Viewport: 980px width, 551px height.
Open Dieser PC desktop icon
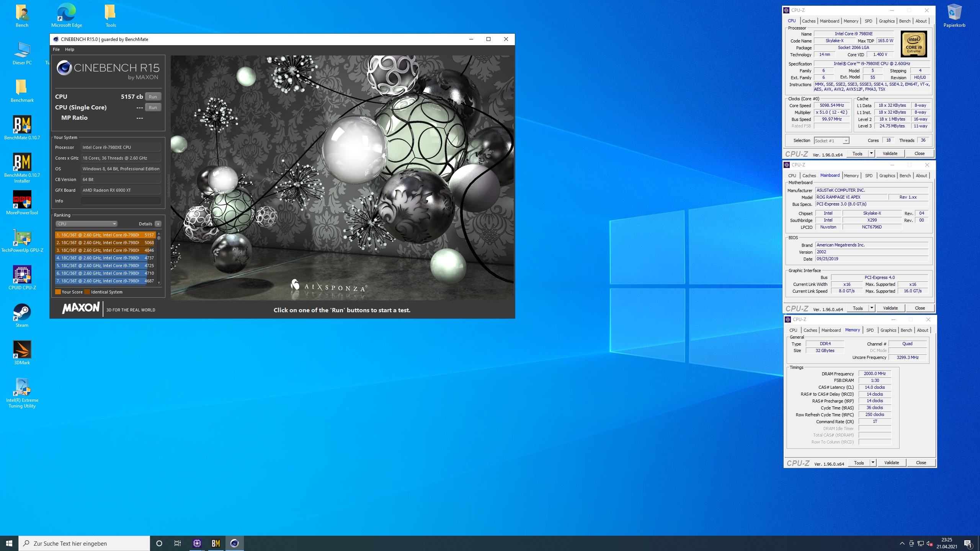(22, 54)
